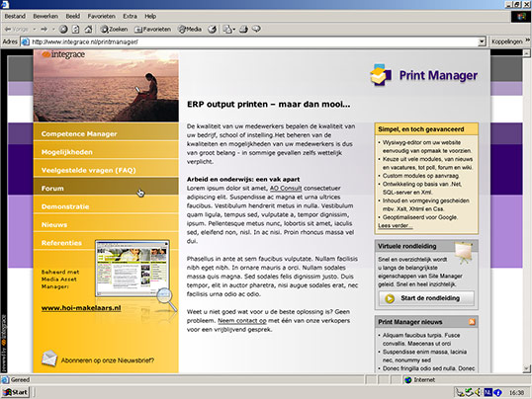The height and width of the screenshot is (399, 532).
Task: Open the Zoeken search pane
Action: pos(114,30)
